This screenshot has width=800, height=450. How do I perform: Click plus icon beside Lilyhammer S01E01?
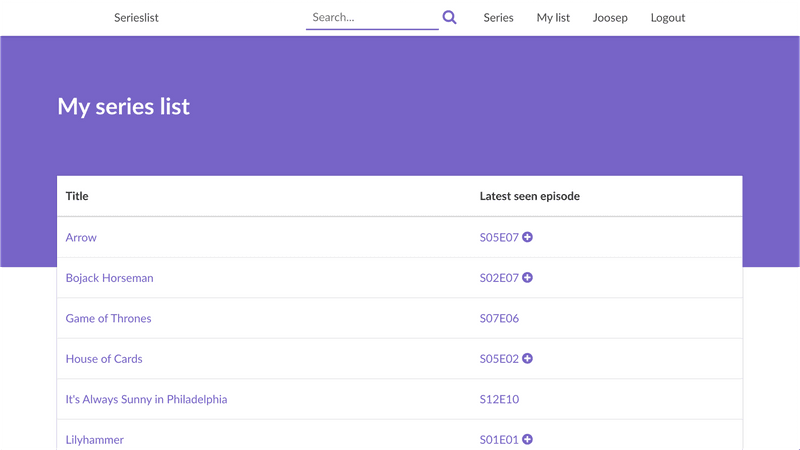click(x=528, y=439)
